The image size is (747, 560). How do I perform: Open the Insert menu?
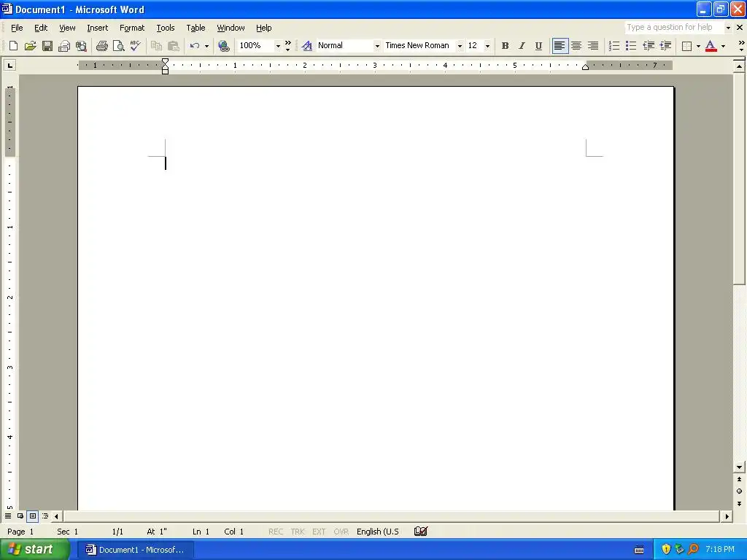tap(97, 28)
